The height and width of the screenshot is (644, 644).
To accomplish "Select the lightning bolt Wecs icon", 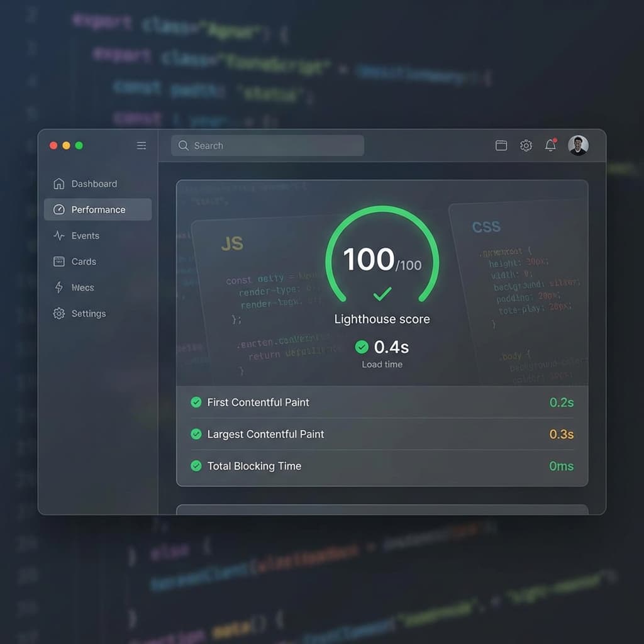I will click(x=58, y=287).
